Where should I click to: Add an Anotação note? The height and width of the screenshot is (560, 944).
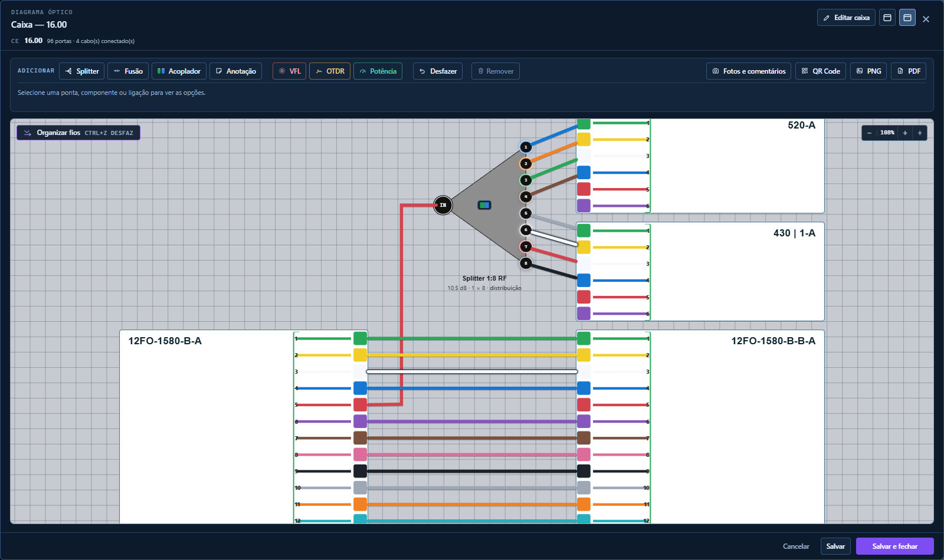tap(235, 71)
